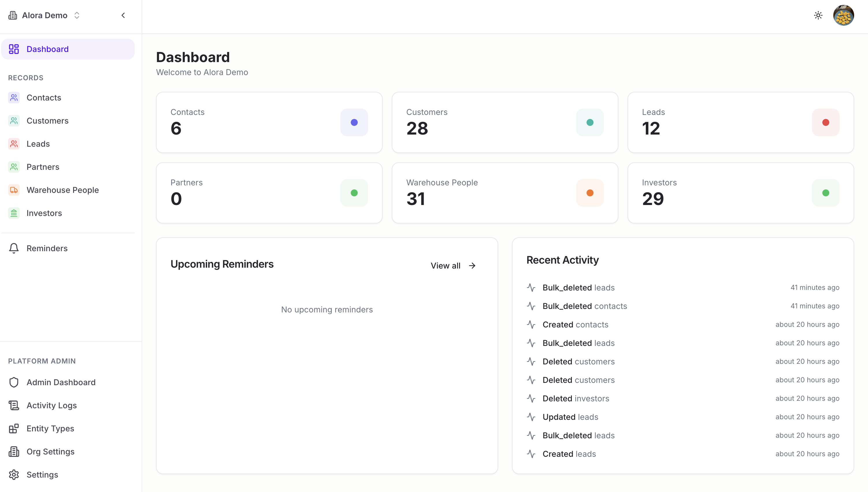
Task: Open Org Settings in the sidebar
Action: coord(50,452)
